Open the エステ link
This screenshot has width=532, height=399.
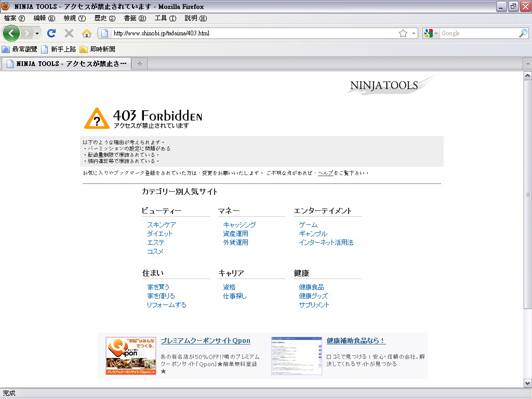(x=156, y=242)
